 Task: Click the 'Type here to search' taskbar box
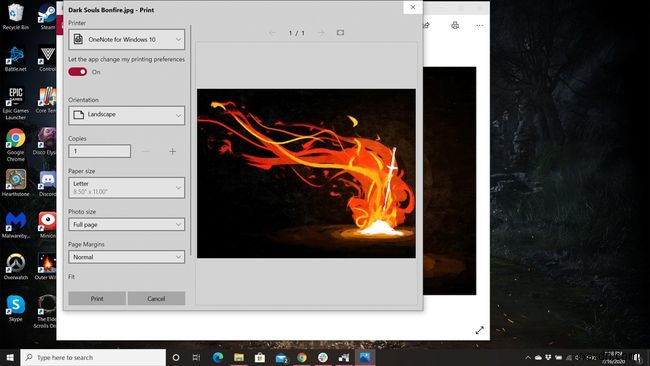(x=93, y=357)
